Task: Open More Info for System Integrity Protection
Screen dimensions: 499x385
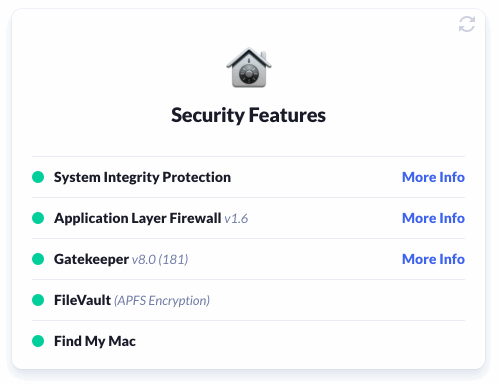Action: point(433,177)
